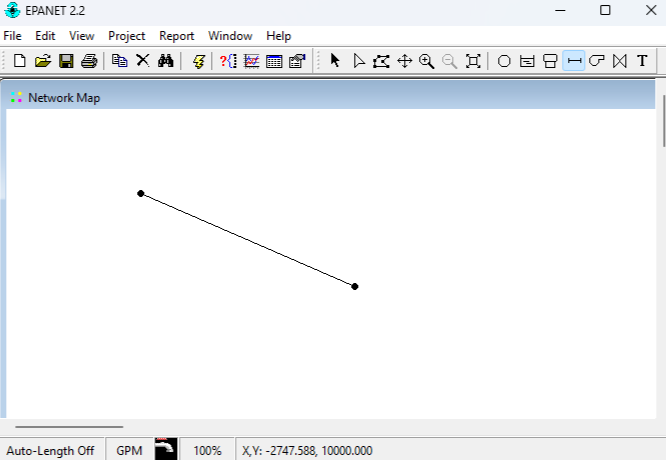Click the left junction node on map

point(141,193)
